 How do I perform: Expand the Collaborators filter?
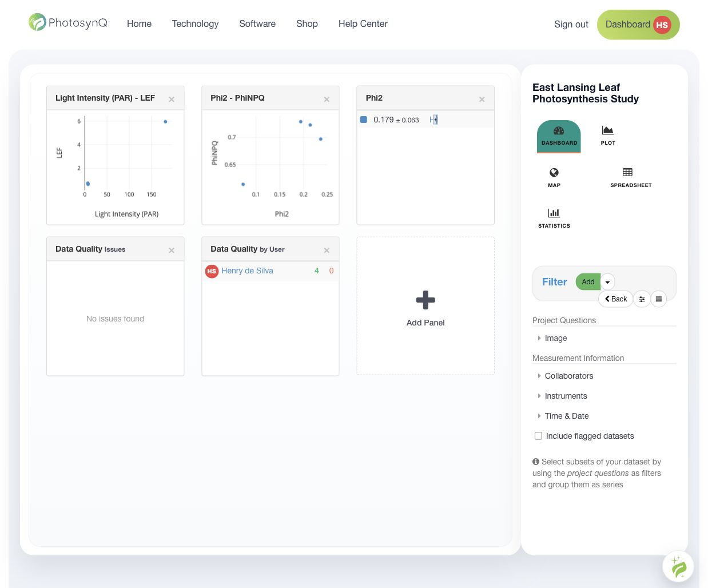[566, 376]
